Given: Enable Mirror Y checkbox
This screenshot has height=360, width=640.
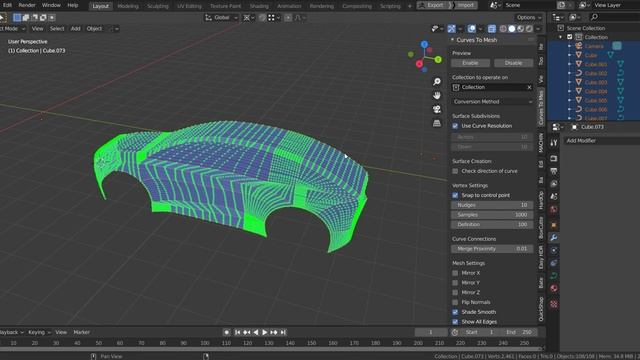Looking at the screenshot, I should [x=455, y=283].
